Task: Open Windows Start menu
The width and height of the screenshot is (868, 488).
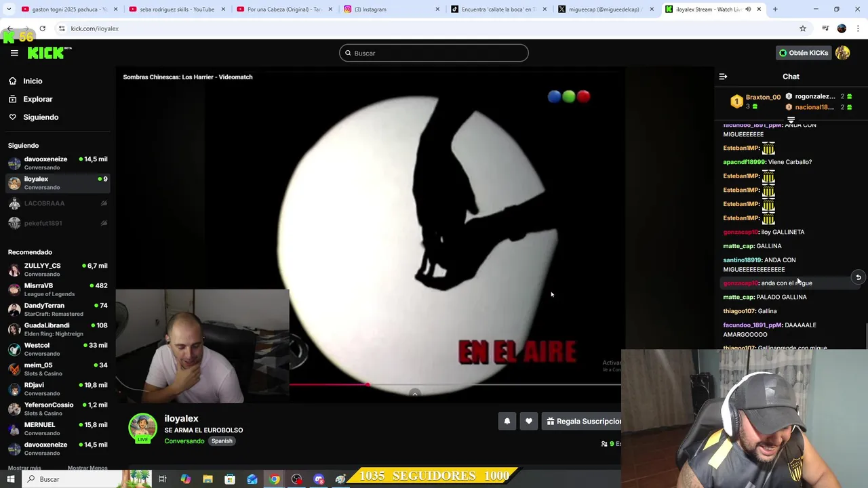Action: (x=10, y=479)
